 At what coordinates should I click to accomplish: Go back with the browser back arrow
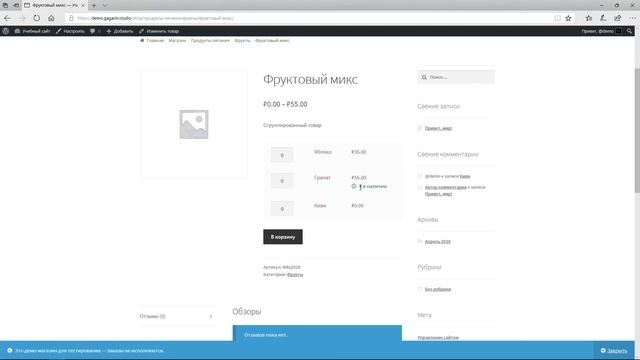point(7,18)
